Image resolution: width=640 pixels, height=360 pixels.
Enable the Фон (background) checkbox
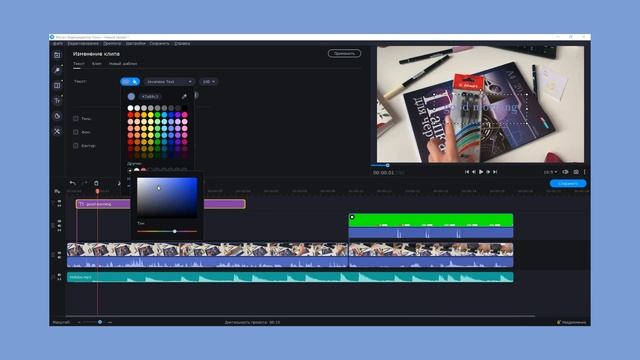click(x=76, y=132)
